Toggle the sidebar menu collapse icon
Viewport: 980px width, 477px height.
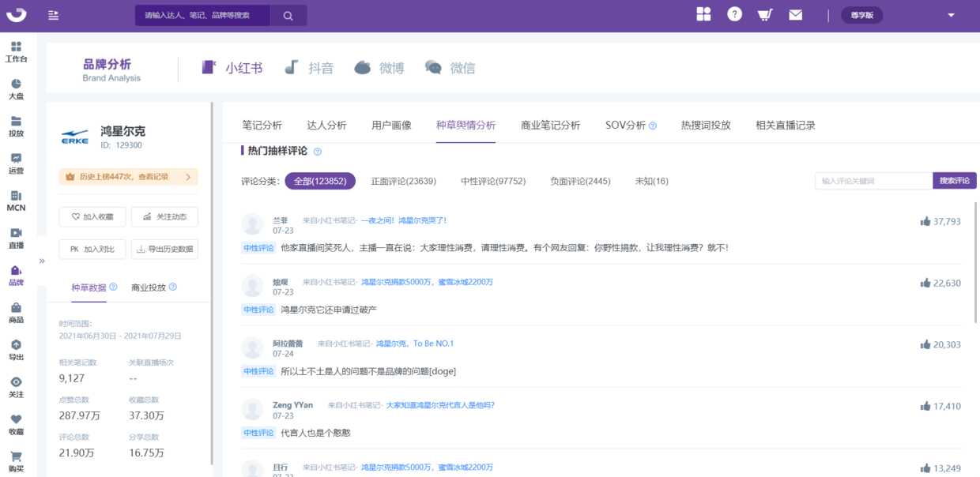[x=53, y=15]
